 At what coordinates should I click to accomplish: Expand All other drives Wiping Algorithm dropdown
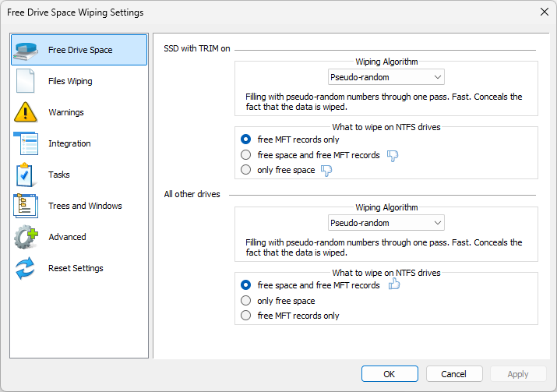386,223
